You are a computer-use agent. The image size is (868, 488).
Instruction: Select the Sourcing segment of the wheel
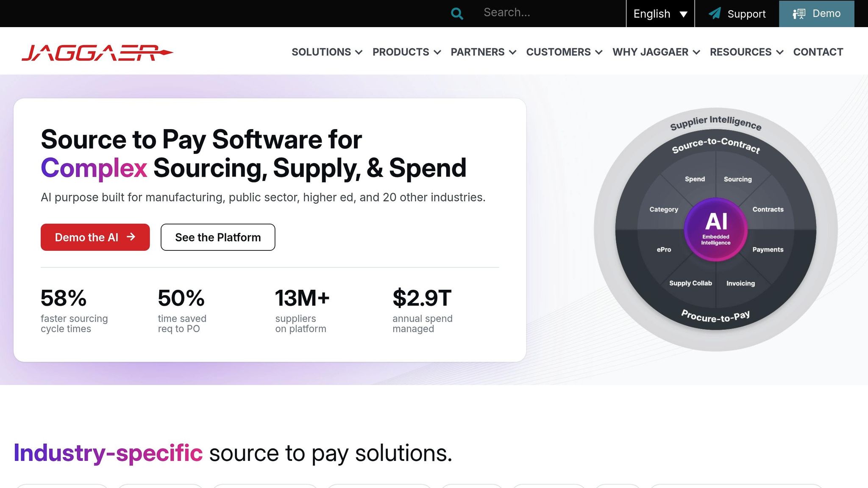click(737, 179)
